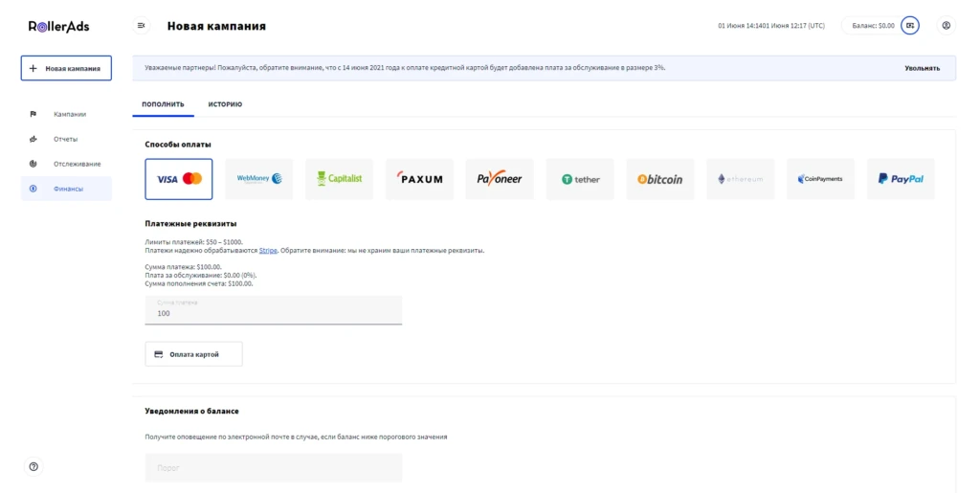
Task: Select Ethereum payment method
Action: click(741, 179)
